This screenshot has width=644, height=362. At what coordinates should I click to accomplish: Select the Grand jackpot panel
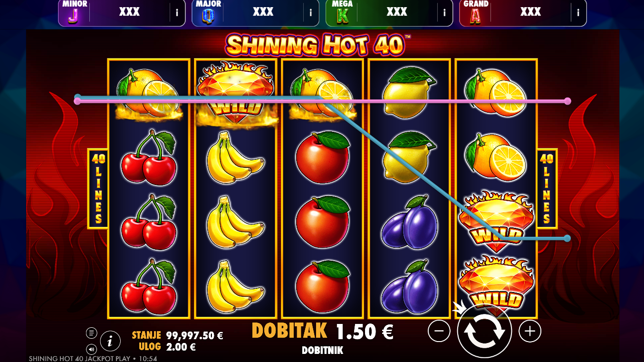(523, 13)
